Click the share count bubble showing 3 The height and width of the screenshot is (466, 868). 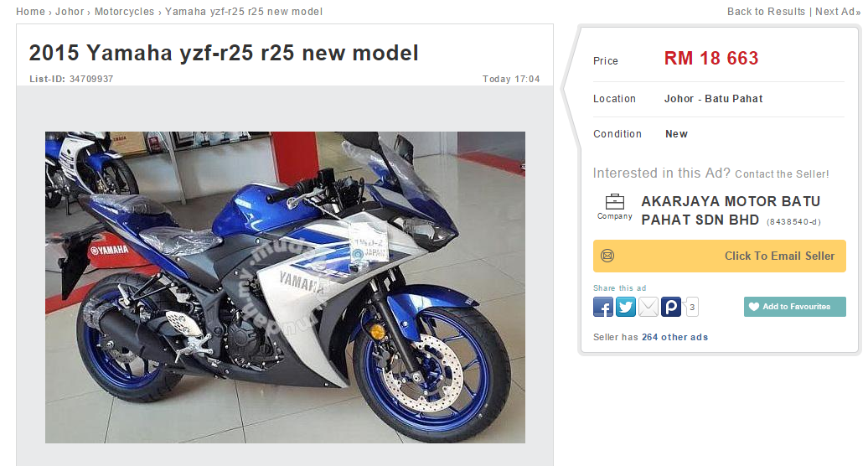pos(692,307)
